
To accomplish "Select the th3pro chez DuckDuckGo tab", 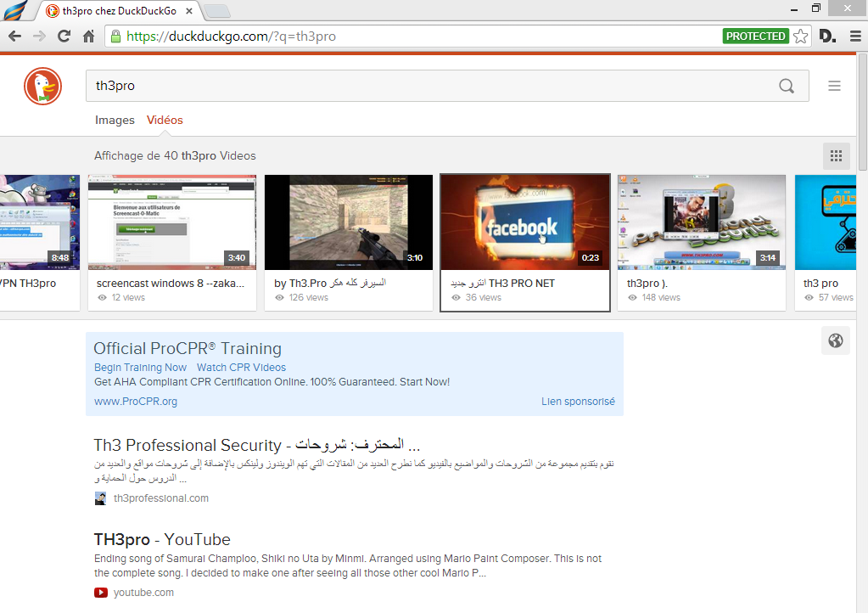I will (x=119, y=10).
